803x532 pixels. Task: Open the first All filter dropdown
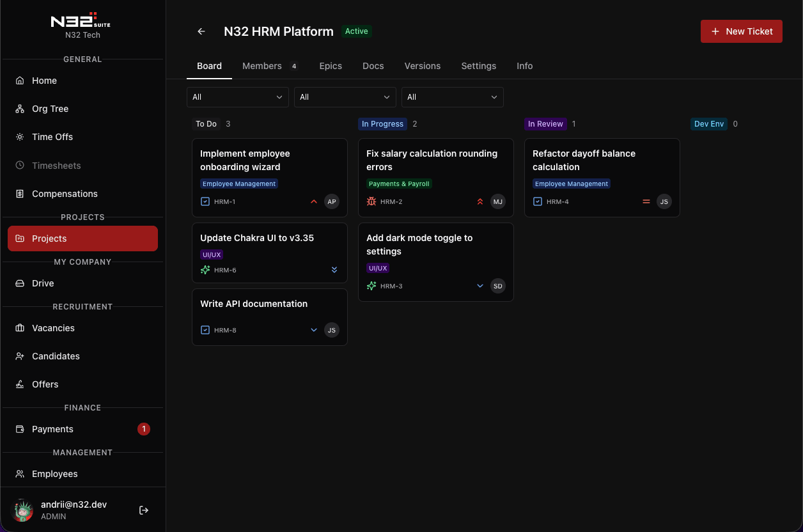[237, 97]
